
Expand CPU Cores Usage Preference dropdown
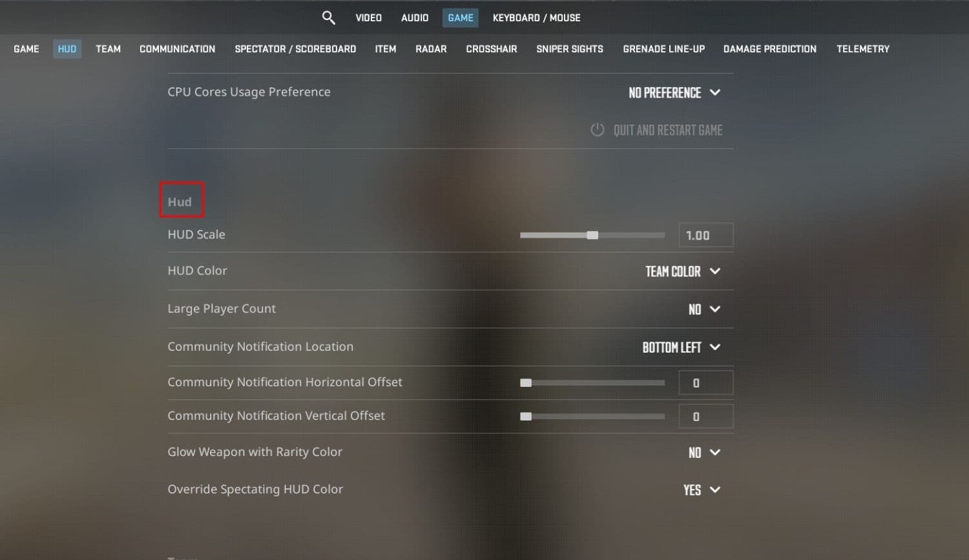click(x=674, y=92)
